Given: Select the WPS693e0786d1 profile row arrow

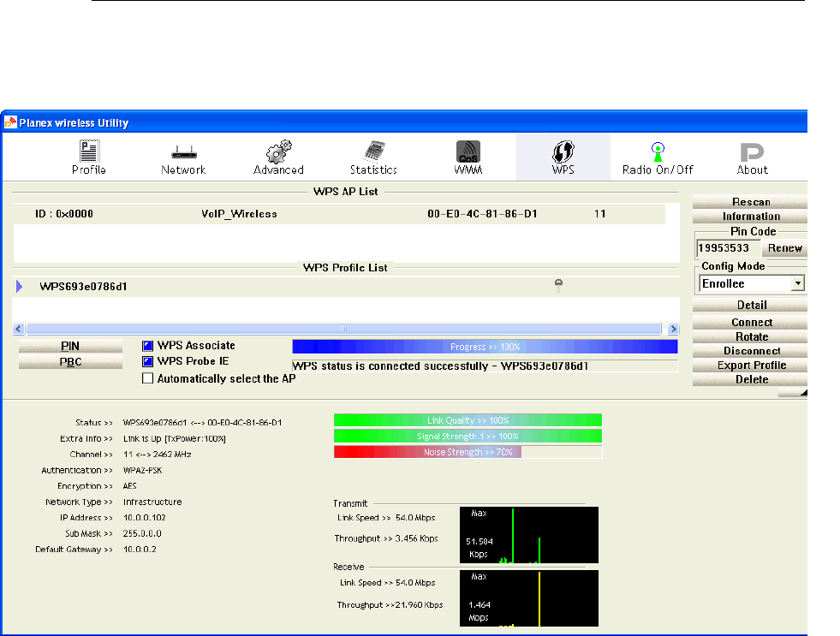Looking at the screenshot, I should pos(20,286).
